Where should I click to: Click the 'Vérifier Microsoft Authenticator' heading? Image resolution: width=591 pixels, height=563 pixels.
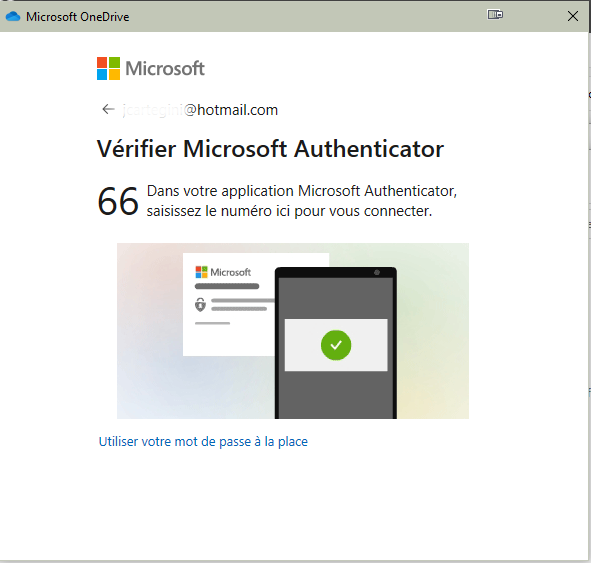270,149
